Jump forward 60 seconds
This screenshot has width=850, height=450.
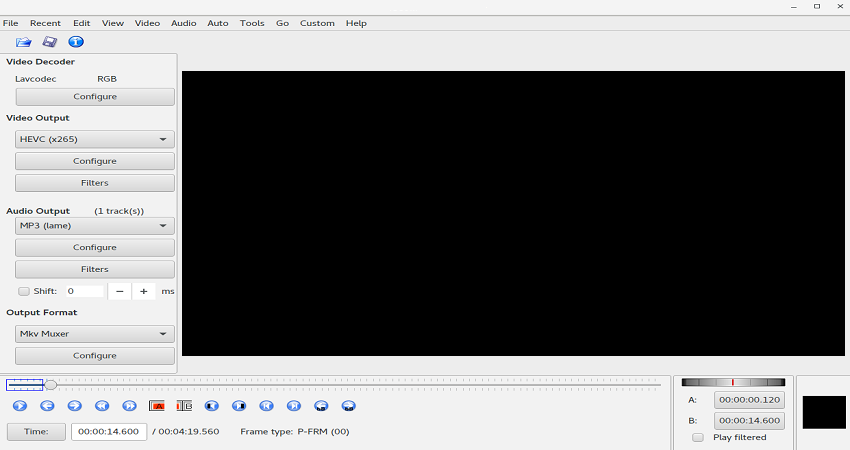[349, 406]
